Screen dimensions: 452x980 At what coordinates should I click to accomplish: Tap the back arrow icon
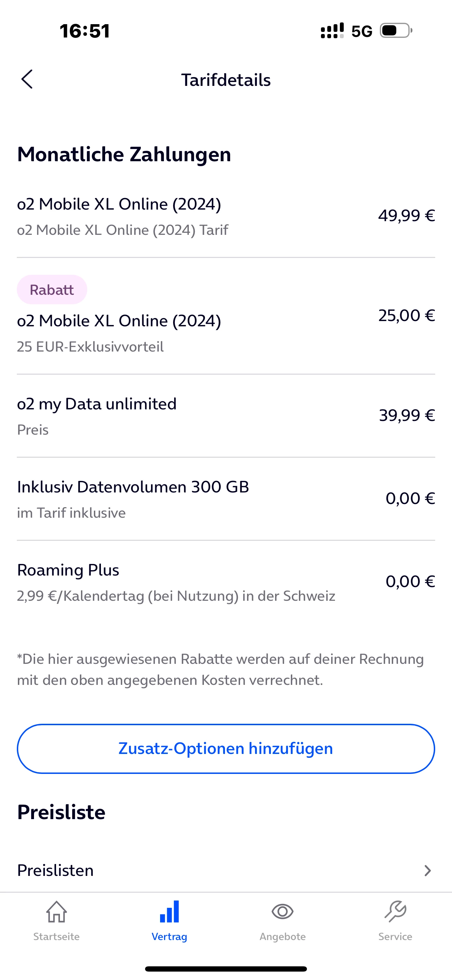click(27, 80)
